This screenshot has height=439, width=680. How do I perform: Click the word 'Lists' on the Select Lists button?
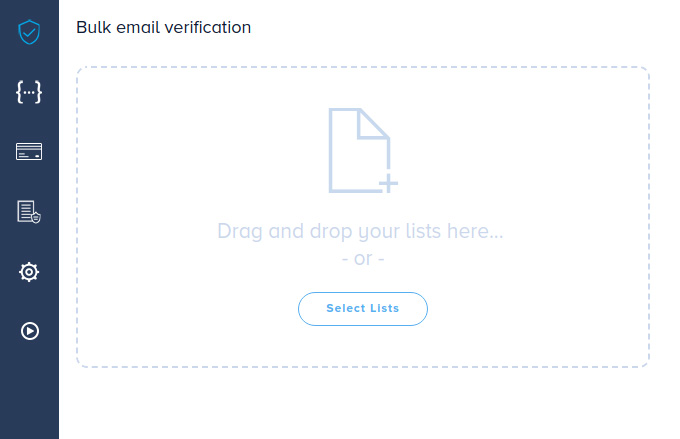[x=383, y=309]
